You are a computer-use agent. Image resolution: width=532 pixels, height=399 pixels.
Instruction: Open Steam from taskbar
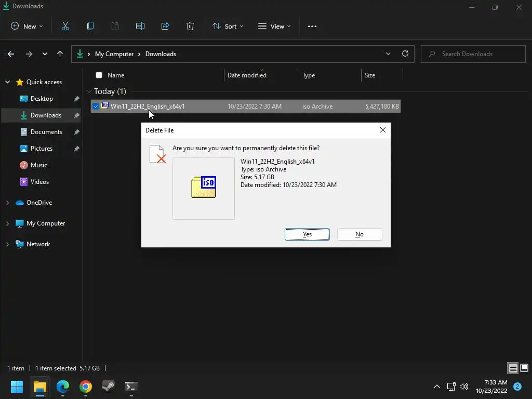[x=109, y=387]
